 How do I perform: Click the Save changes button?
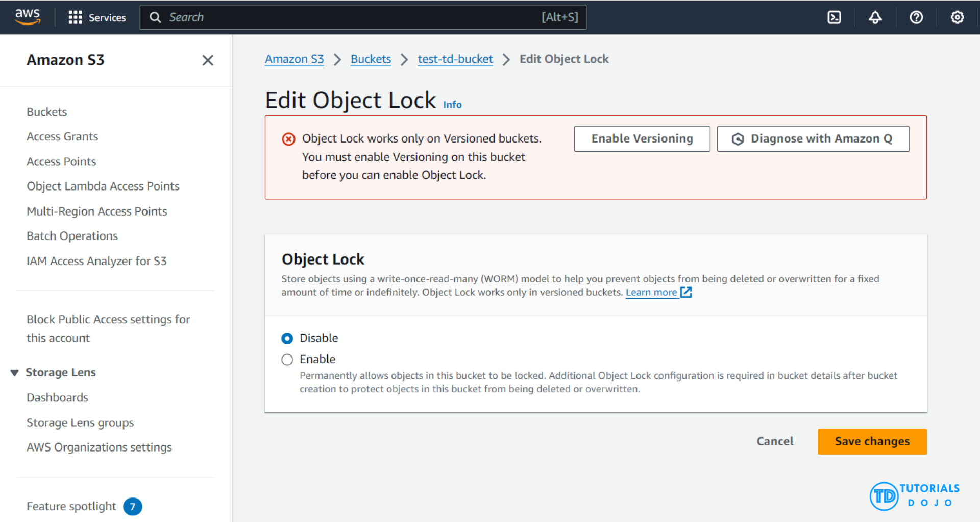coord(872,442)
